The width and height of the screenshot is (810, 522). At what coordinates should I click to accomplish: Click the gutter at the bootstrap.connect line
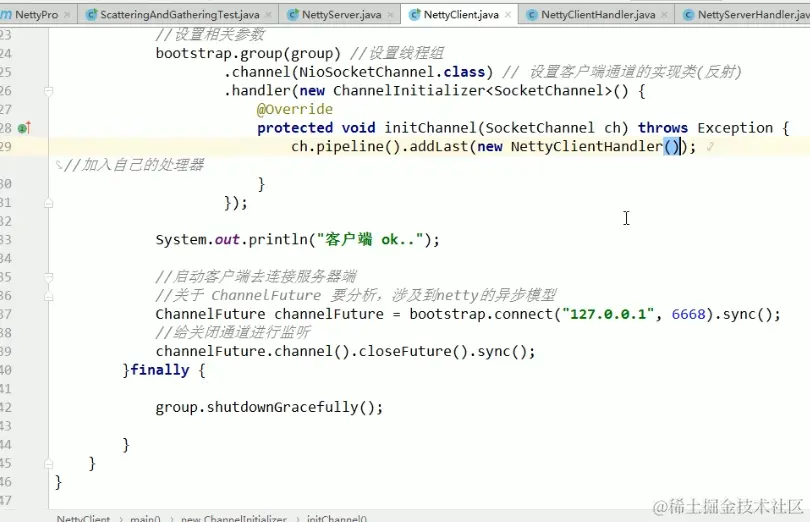(x=24, y=314)
